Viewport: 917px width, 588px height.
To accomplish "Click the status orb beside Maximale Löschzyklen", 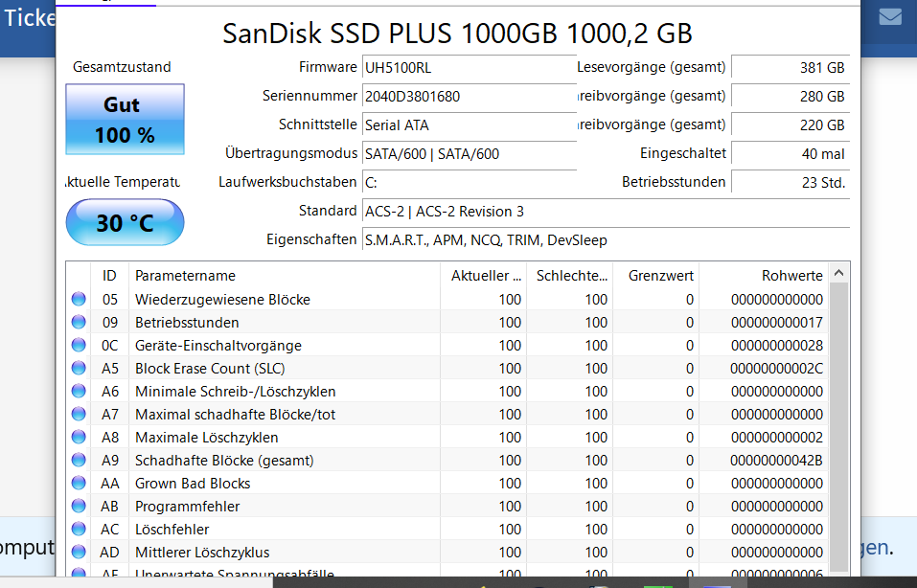I will coord(79,438).
